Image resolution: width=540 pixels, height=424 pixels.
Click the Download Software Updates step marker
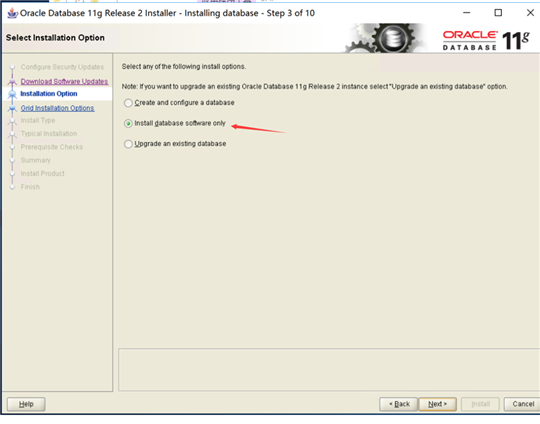pyautogui.click(x=12, y=82)
